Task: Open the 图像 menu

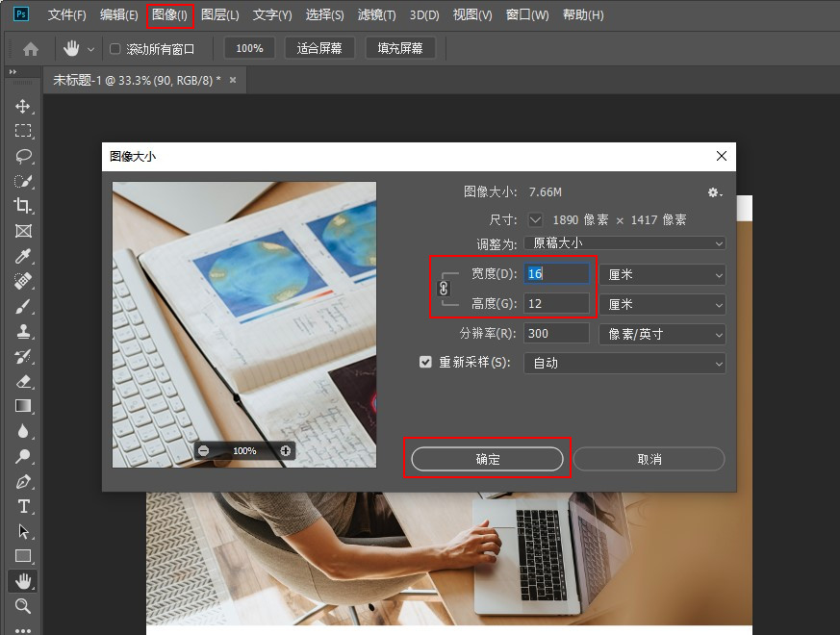Action: coord(167,14)
